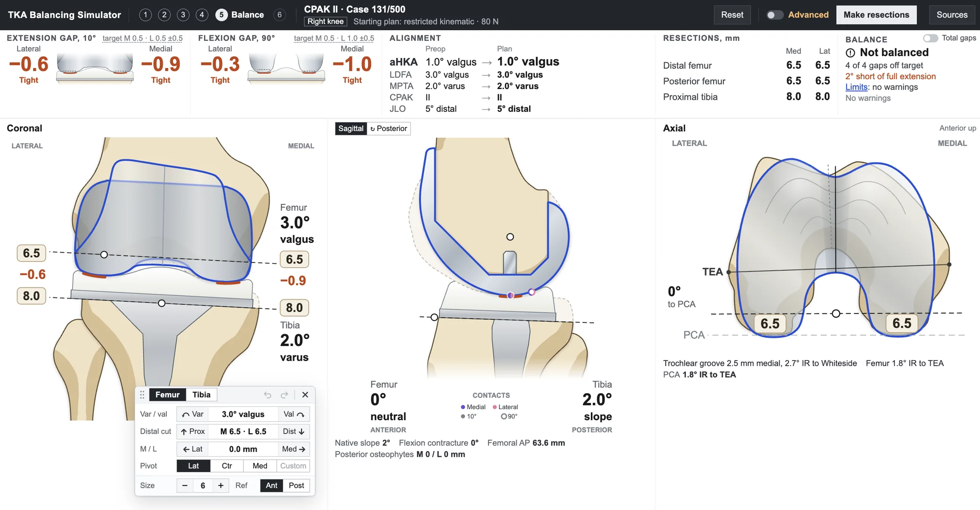The image size is (980, 510).
Task: Shift femur component laterally with Lat
Action: tap(193, 449)
